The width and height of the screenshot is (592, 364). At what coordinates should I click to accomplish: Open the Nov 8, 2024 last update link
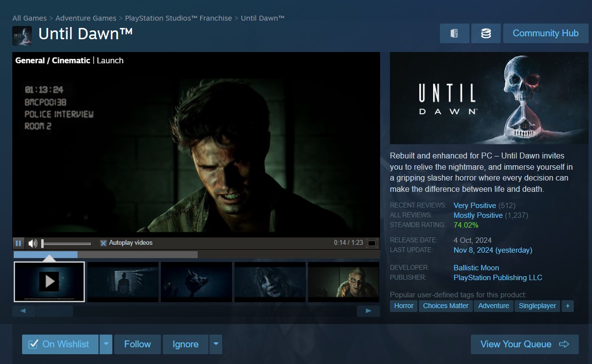pyautogui.click(x=493, y=250)
